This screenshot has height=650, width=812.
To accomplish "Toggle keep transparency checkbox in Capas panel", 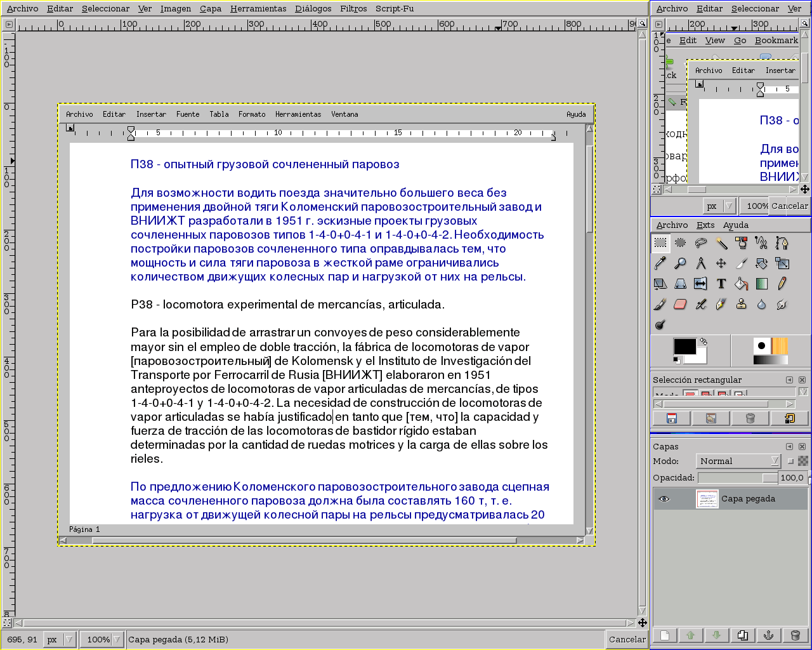I will [790, 461].
